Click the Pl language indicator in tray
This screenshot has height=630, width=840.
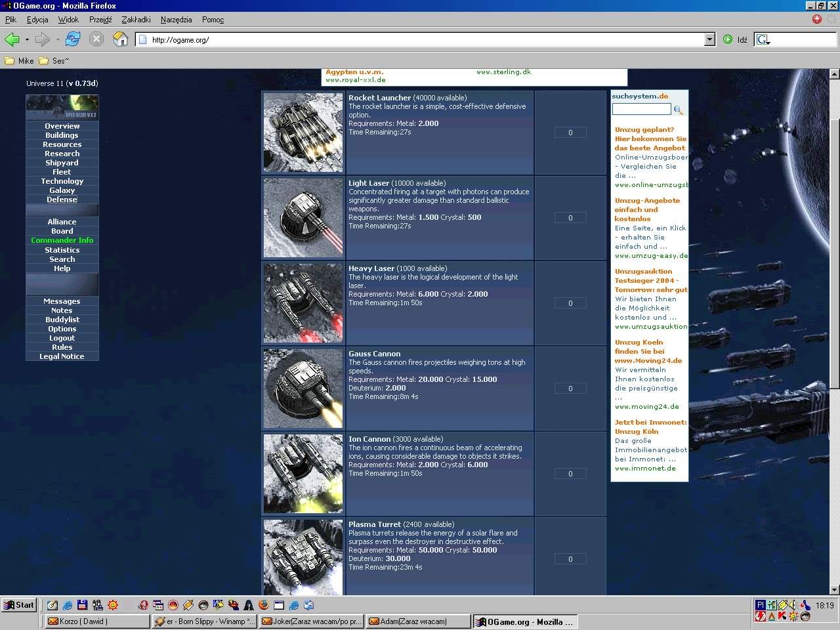pyautogui.click(x=761, y=604)
